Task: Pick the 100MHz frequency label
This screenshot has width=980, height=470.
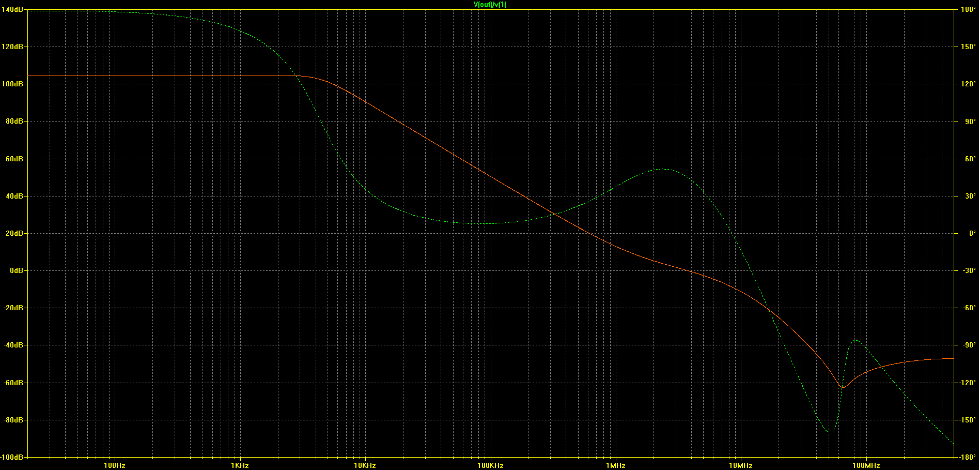Action: [x=866, y=465]
